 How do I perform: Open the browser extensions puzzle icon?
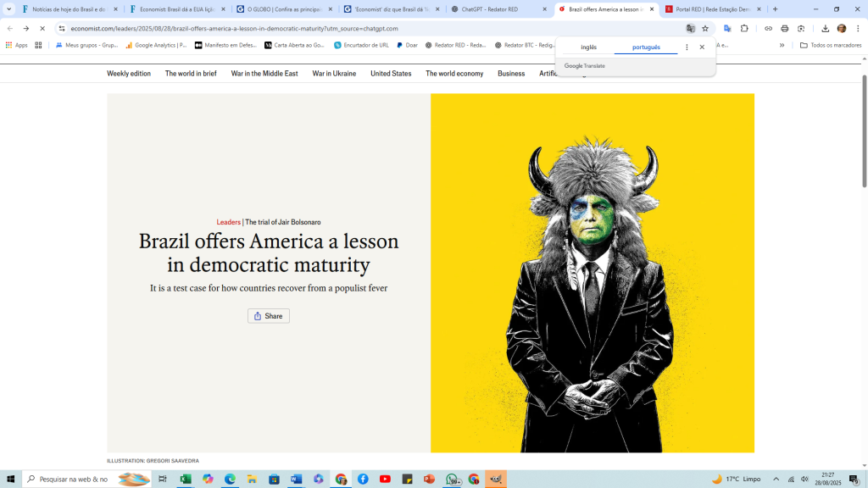[x=744, y=28]
